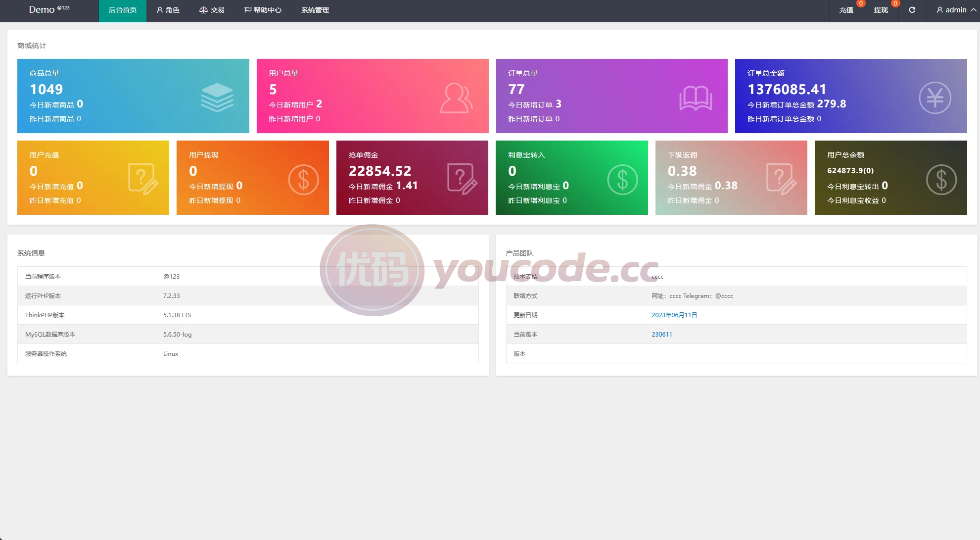The height and width of the screenshot is (540, 980).
Task: Click the refresh icon in top bar
Action: click(912, 10)
